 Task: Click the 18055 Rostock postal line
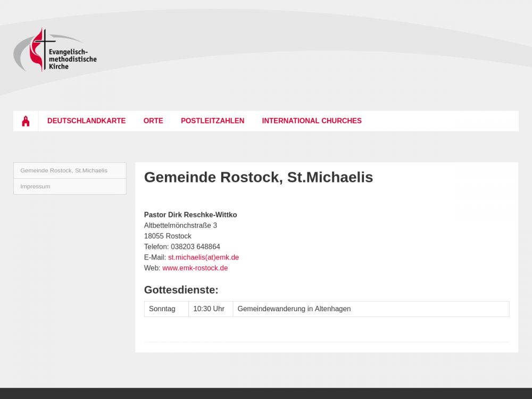coord(168,236)
